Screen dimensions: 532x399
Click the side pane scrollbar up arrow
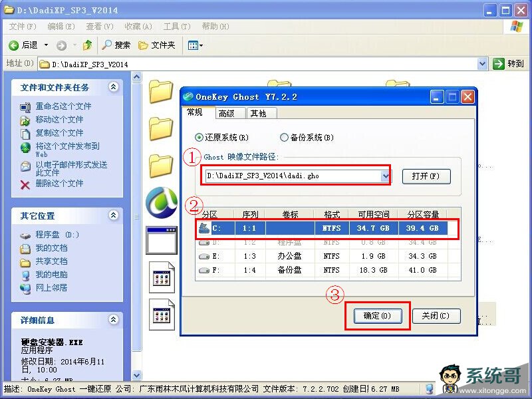pos(136,77)
